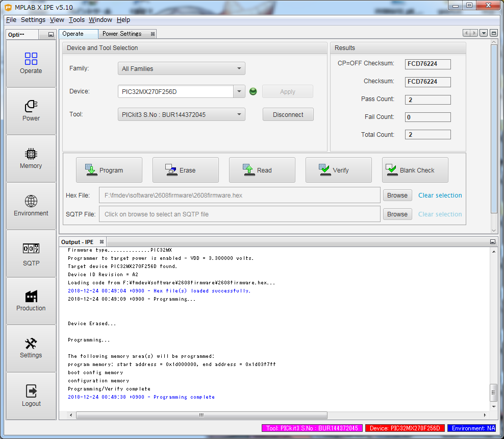Image resolution: width=504 pixels, height=439 pixels.
Task: Click the Program device button
Action: (x=109, y=170)
